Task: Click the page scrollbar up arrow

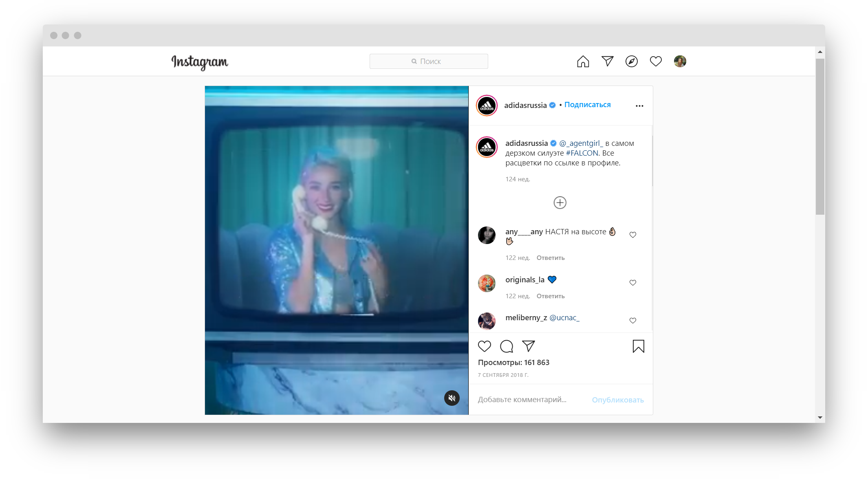Action: [x=820, y=52]
